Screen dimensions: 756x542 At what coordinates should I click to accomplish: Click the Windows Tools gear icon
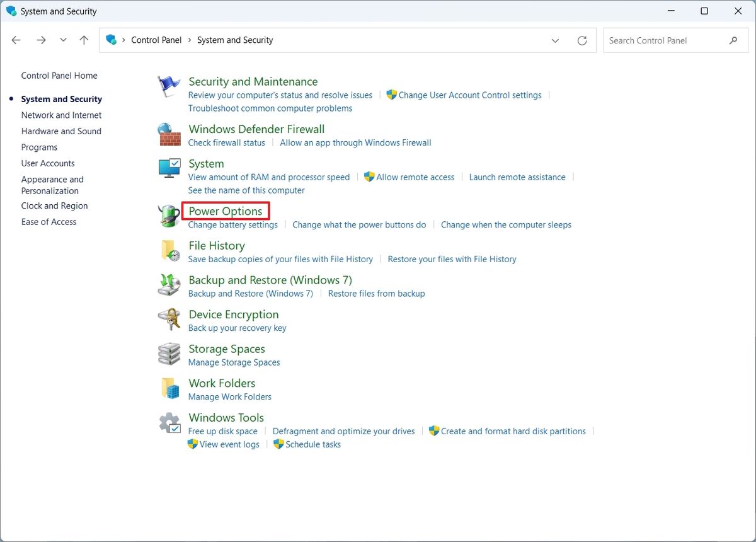point(169,423)
